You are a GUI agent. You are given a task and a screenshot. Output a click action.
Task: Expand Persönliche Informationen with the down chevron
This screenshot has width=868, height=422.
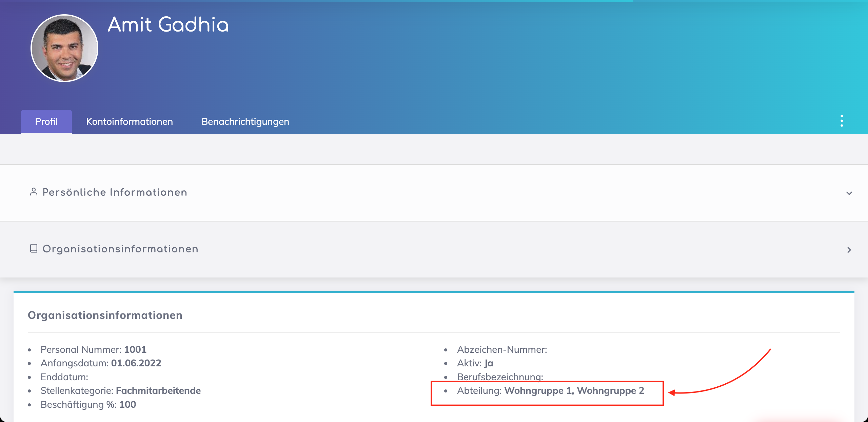(x=849, y=193)
